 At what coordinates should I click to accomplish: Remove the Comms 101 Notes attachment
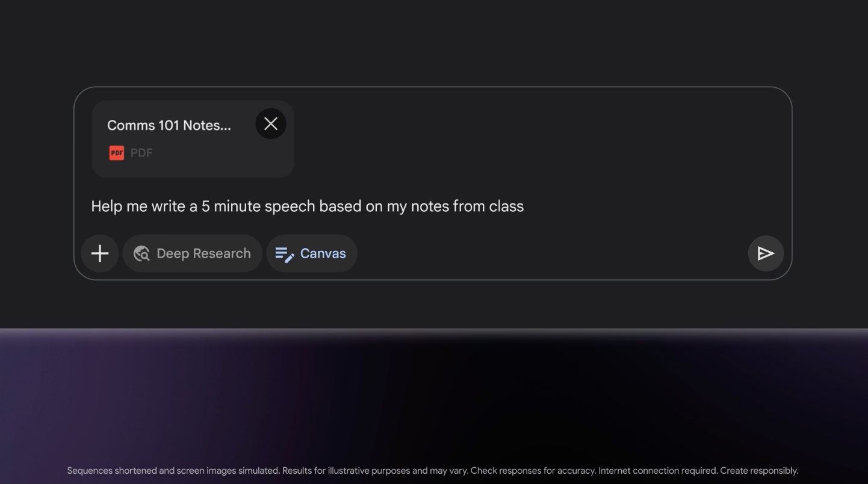pyautogui.click(x=271, y=123)
